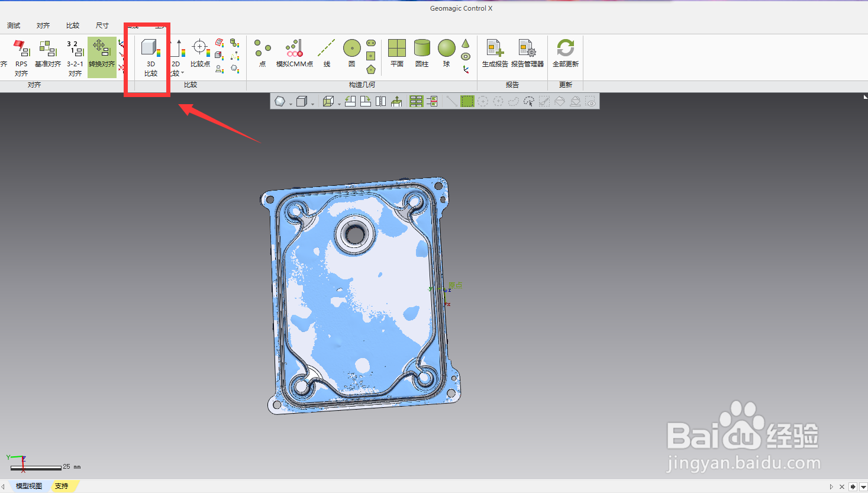Image resolution: width=868 pixels, height=493 pixels.
Task: Click the bottom tab bar left scroll arrow
Action: tap(4, 486)
